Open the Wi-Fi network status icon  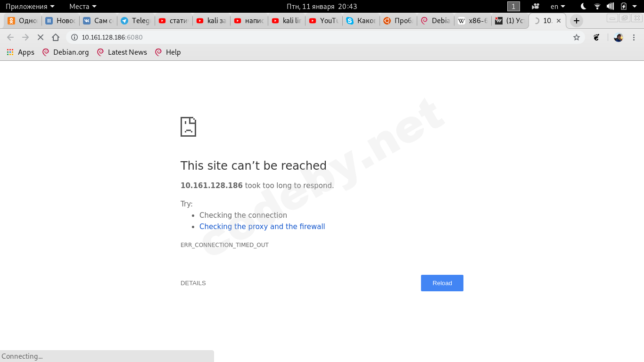[597, 6]
